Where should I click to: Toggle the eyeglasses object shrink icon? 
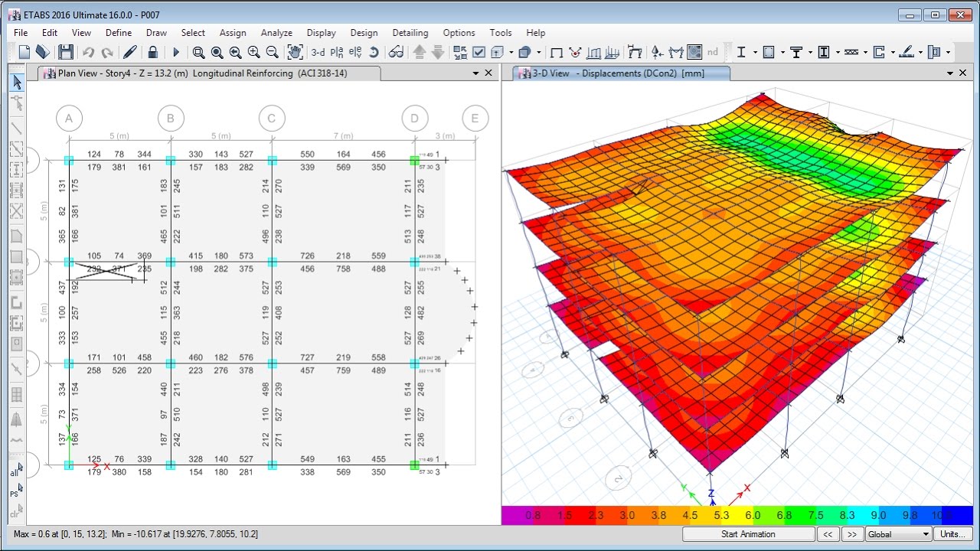tap(396, 52)
